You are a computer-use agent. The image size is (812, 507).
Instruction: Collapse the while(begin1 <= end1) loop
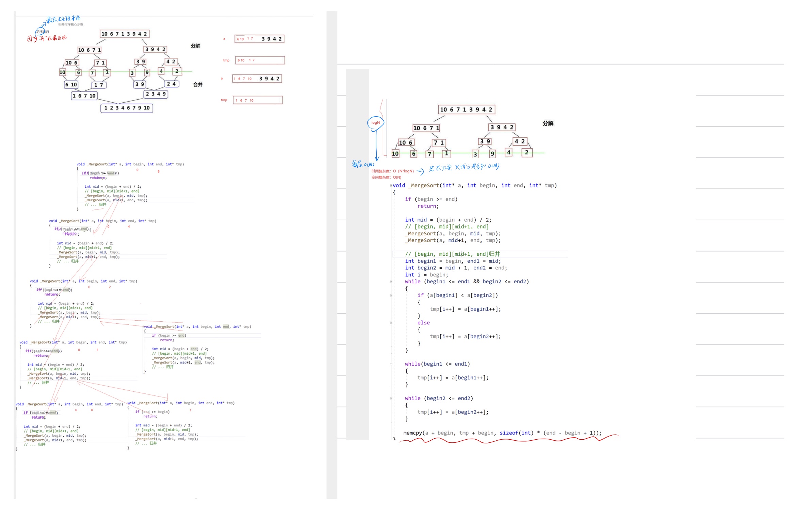[x=391, y=364]
